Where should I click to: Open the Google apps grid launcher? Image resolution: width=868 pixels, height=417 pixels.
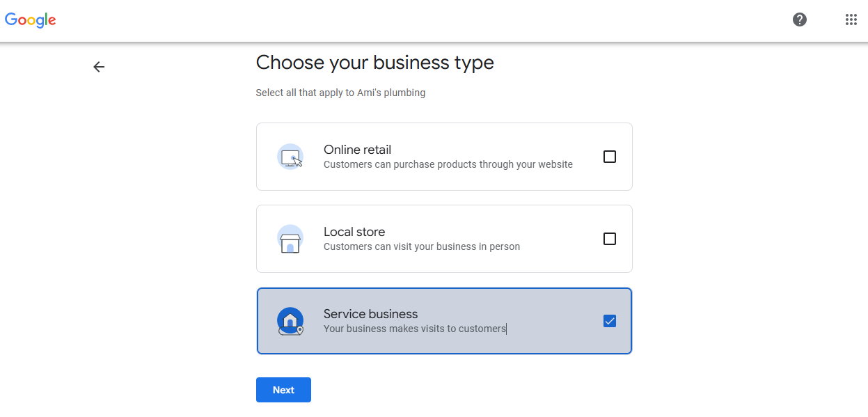click(851, 19)
